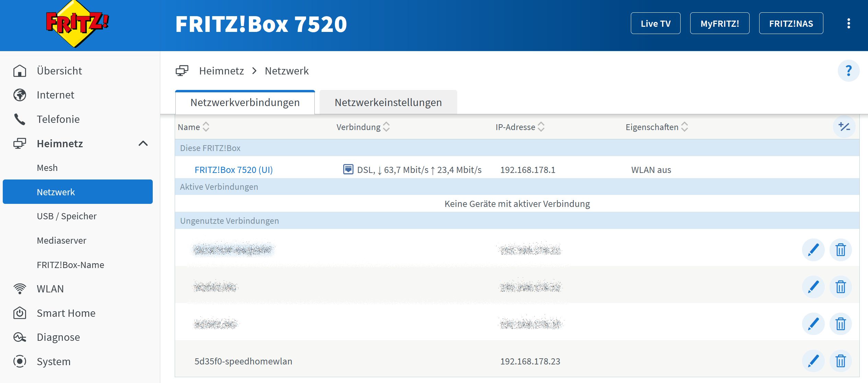Edit the second blurred device entry
Screen dimensions: 868x383
click(813, 287)
